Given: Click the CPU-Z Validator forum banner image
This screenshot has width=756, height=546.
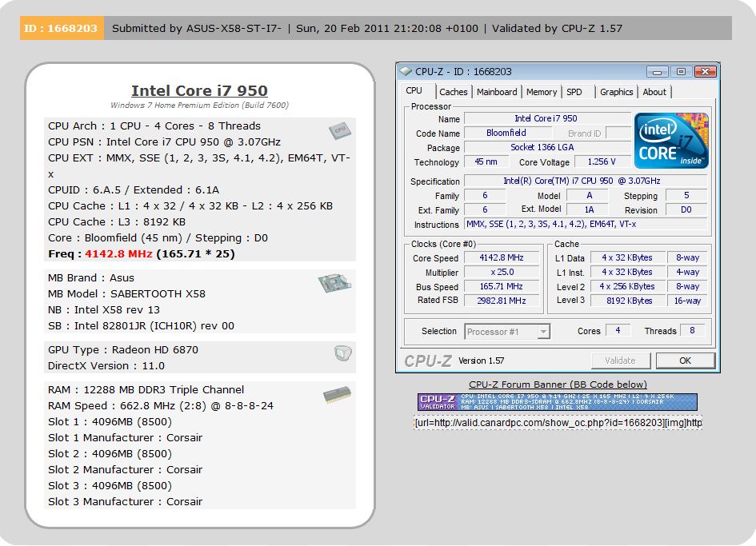Looking at the screenshot, I should click(x=558, y=402).
